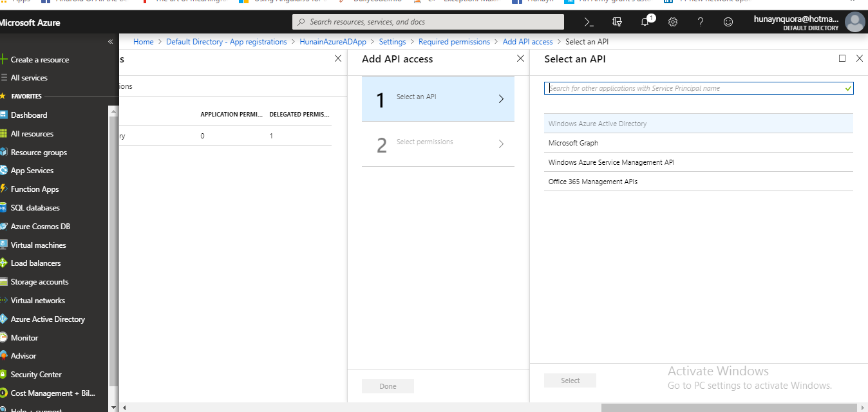
Task: Click the user account avatar
Action: (x=854, y=22)
